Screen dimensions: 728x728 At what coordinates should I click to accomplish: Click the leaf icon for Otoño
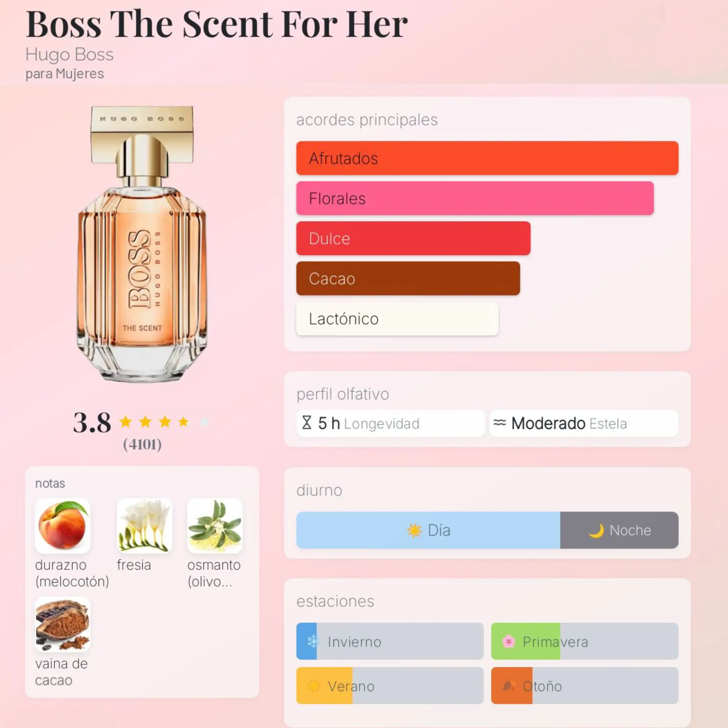[x=508, y=686]
